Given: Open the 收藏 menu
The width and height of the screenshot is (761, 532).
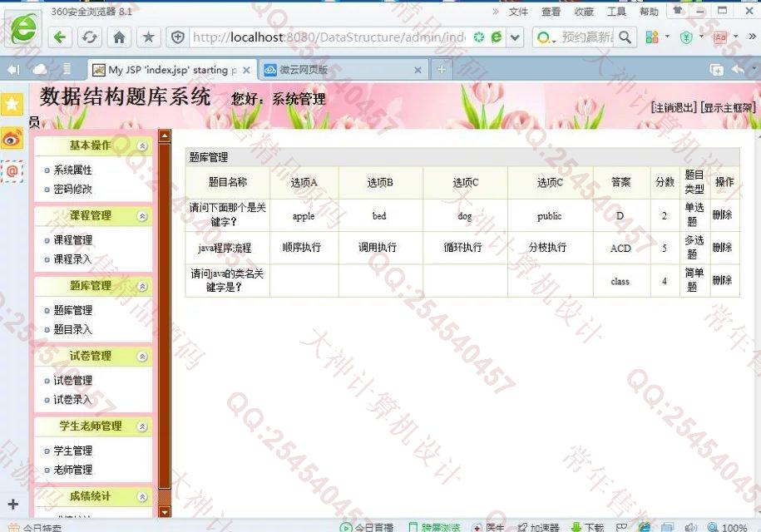Looking at the screenshot, I should coord(584,12).
